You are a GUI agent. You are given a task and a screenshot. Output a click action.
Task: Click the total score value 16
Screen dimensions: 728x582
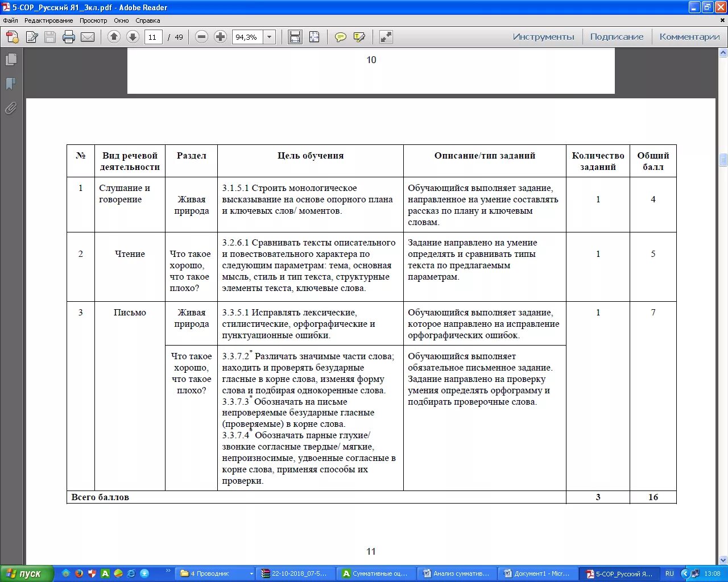click(653, 497)
